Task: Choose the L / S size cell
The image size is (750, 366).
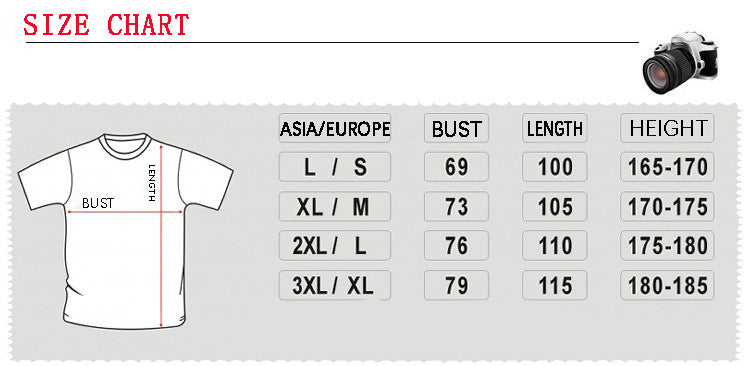Action: coord(335,167)
